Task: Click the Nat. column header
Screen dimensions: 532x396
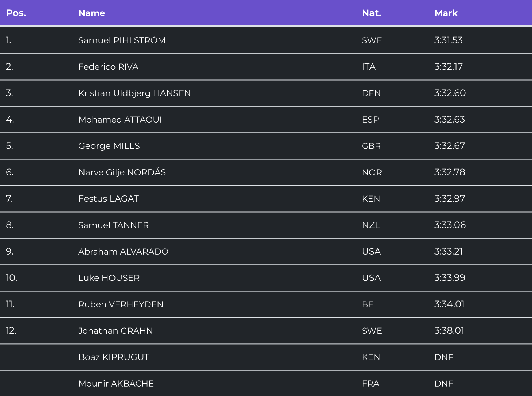Action: [371, 13]
